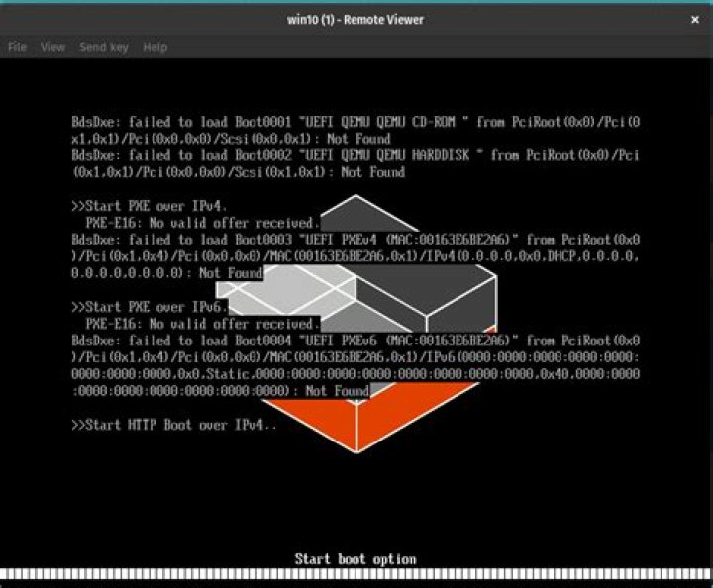Close the Remote Viewer window

[x=695, y=20]
